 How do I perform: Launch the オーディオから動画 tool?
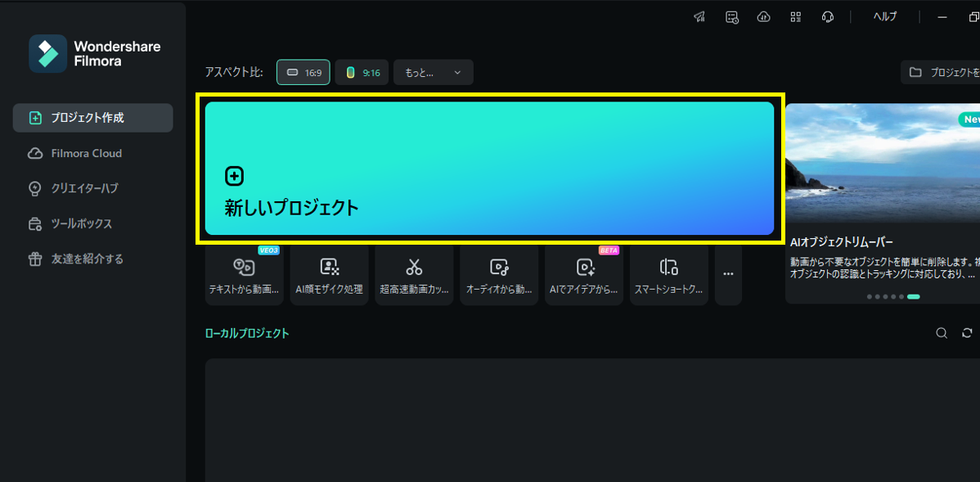click(x=499, y=274)
